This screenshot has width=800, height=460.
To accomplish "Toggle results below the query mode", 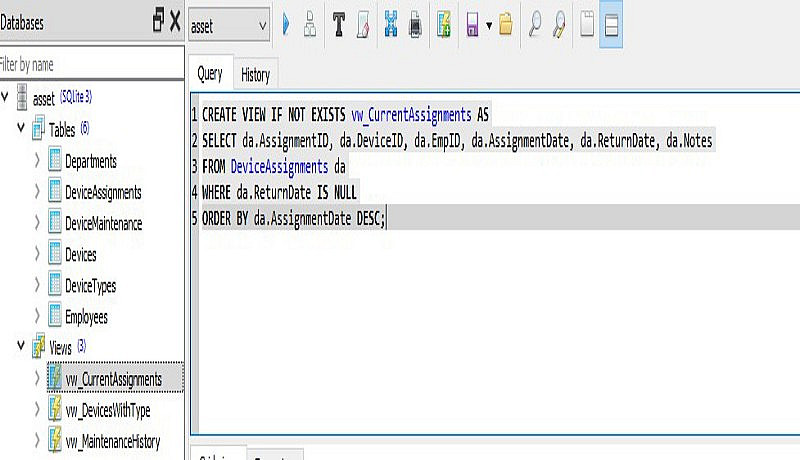I will 611,24.
